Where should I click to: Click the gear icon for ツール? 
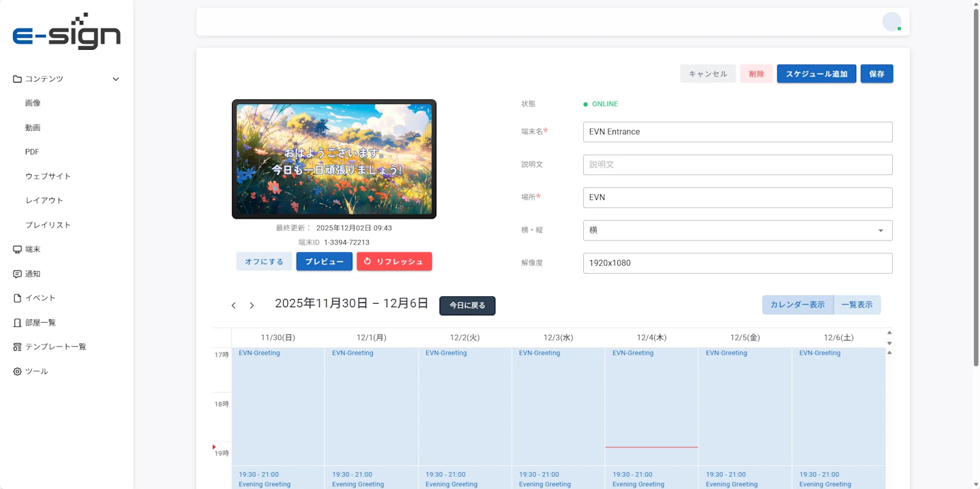(x=18, y=371)
